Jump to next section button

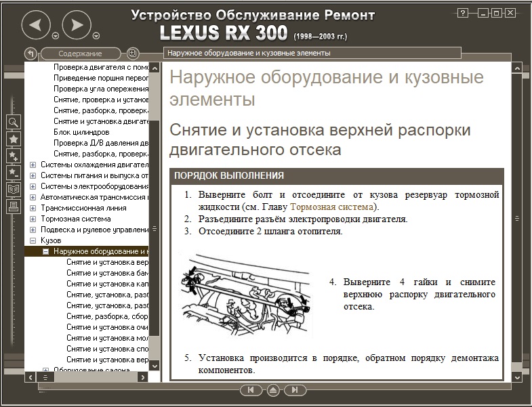click(295, 390)
